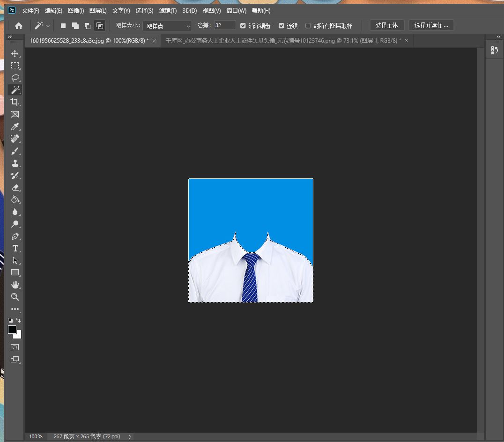
Task: Expand the right panel dock arrows
Action: (x=498, y=37)
